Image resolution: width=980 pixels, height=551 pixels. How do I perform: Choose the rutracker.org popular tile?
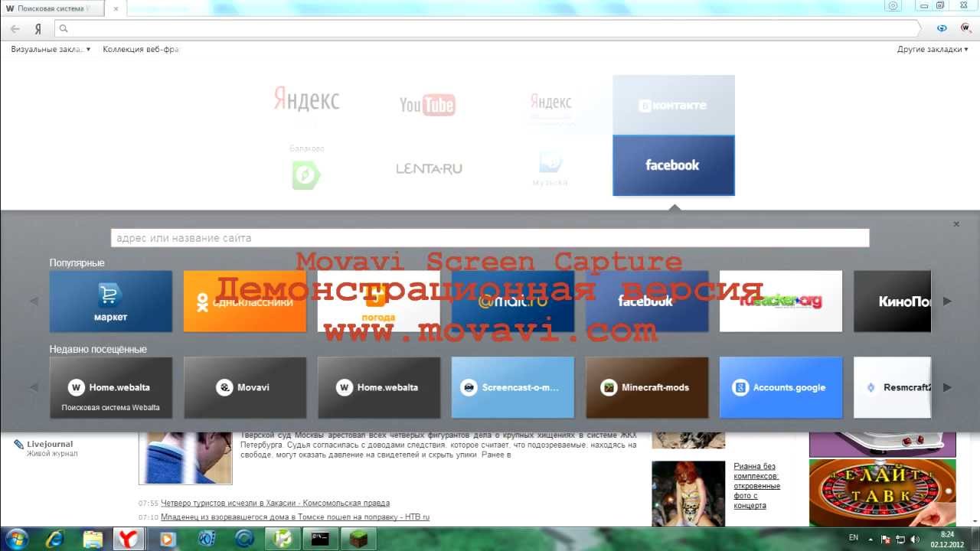(781, 301)
